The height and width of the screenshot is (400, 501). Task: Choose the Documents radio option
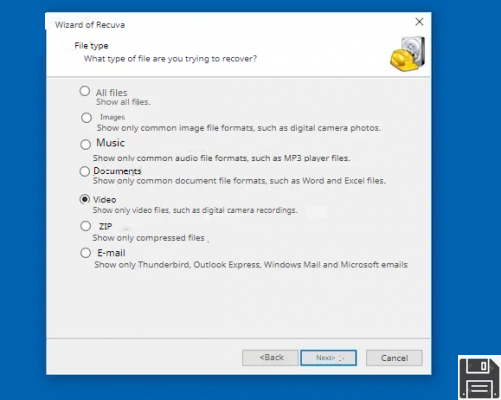pos(85,171)
